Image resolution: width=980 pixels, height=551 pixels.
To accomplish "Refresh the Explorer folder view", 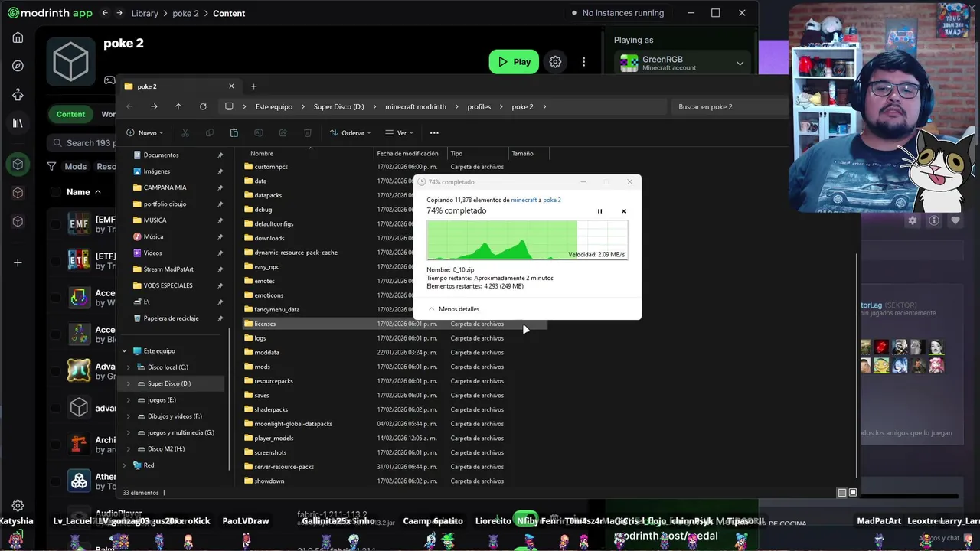I will pos(203,106).
